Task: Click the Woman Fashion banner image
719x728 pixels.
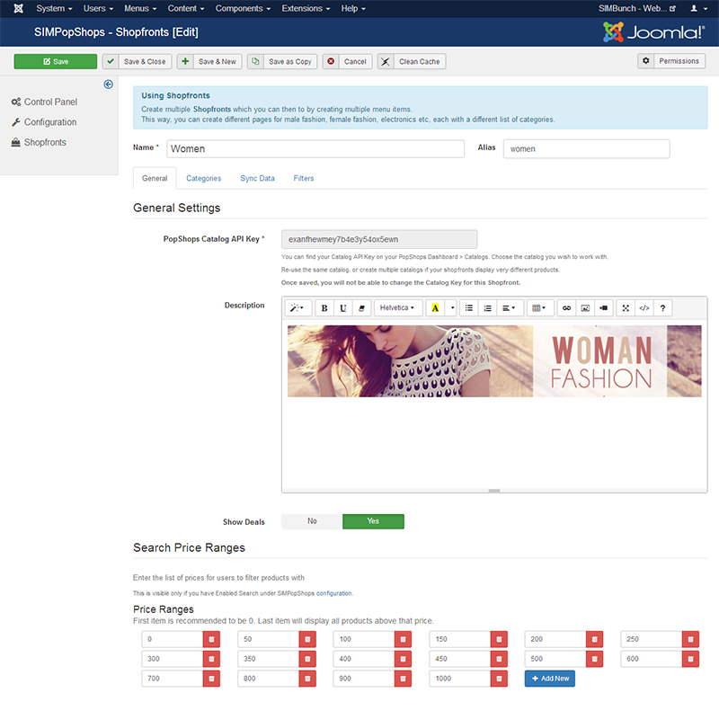Action: 494,360
